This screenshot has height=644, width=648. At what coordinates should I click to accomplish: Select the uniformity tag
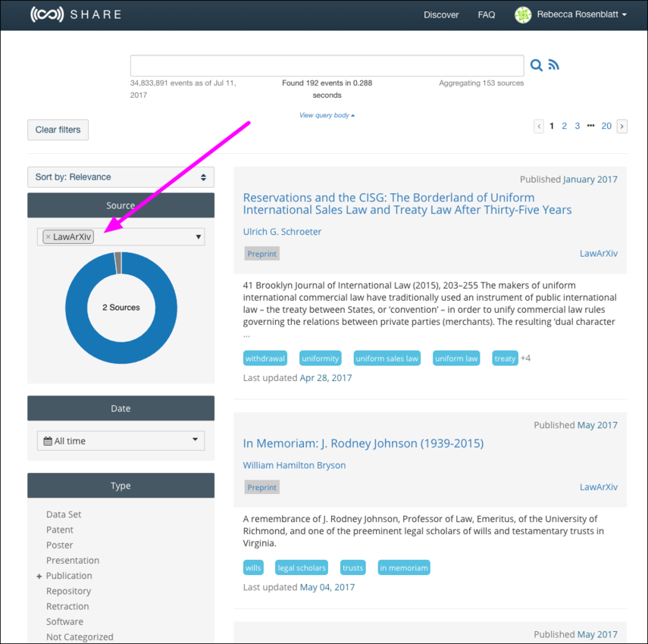coord(321,358)
